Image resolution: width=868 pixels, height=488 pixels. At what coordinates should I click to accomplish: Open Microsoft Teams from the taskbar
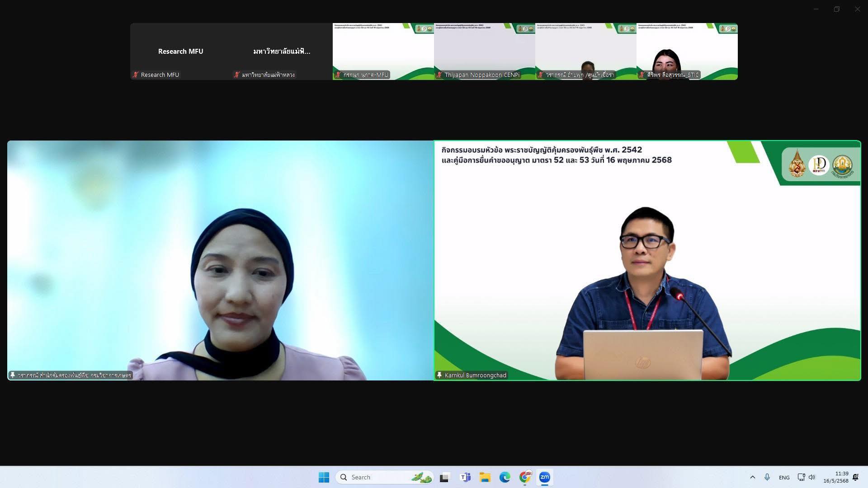click(465, 477)
